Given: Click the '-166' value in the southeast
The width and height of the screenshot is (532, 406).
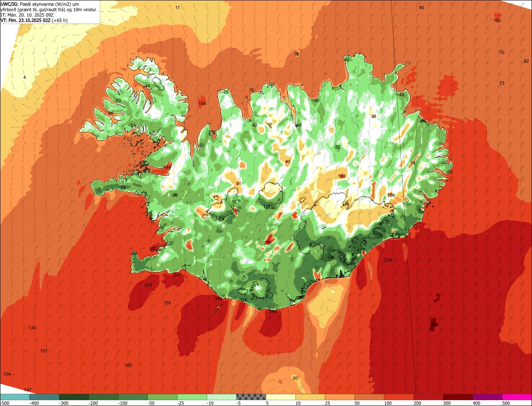Looking at the screenshot, I should pyautogui.click(x=330, y=257).
